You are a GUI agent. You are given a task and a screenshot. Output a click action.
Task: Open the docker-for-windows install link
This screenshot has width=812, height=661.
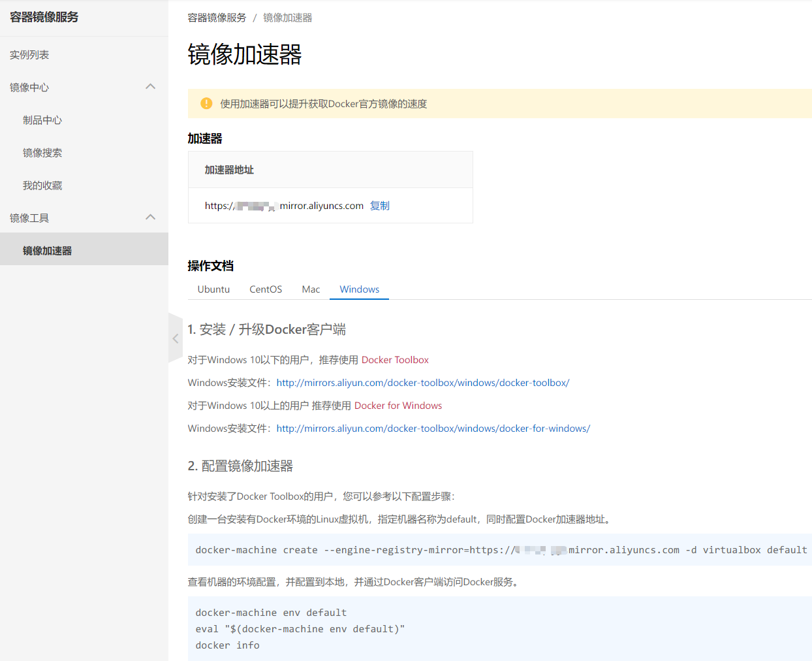pos(433,428)
